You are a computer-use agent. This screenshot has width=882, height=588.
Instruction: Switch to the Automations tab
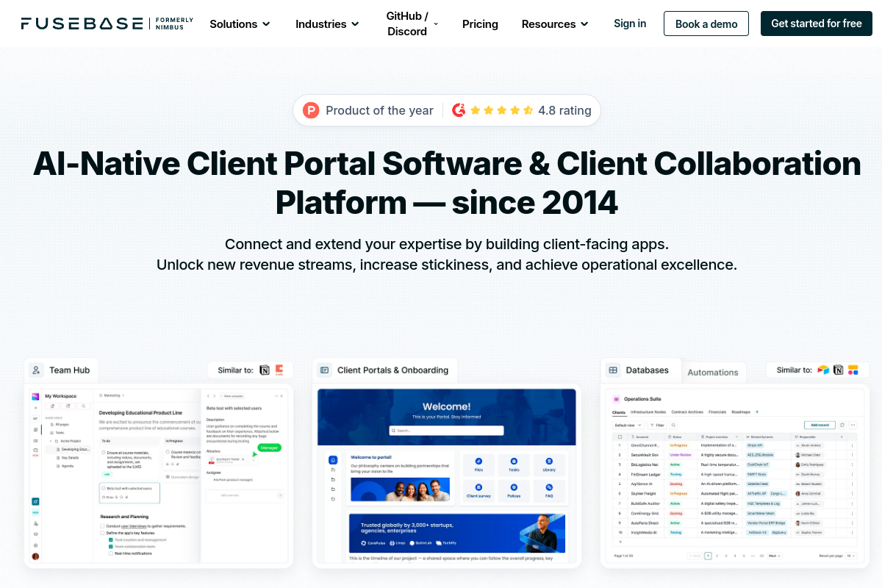(713, 373)
